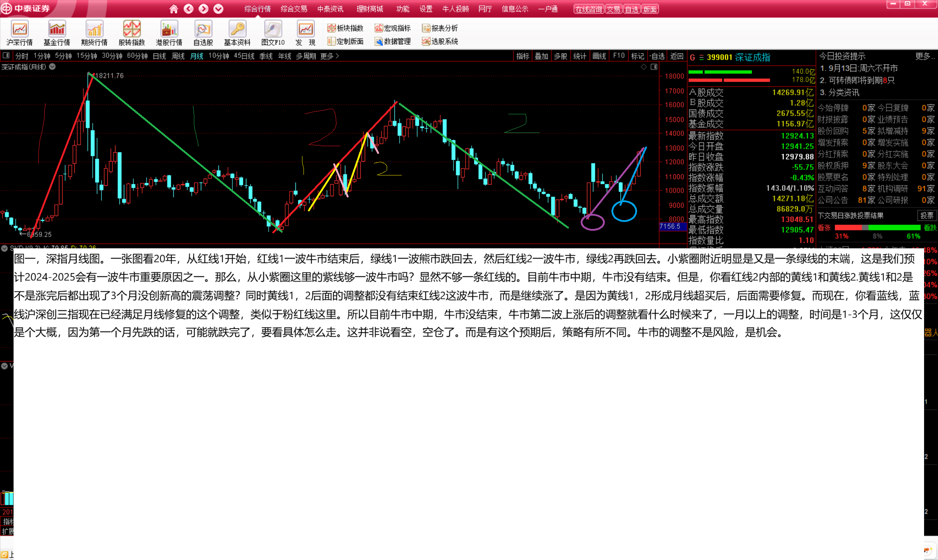Click the back arrow navigation icon
This screenshot has width=938, height=560.
pyautogui.click(x=188, y=9)
